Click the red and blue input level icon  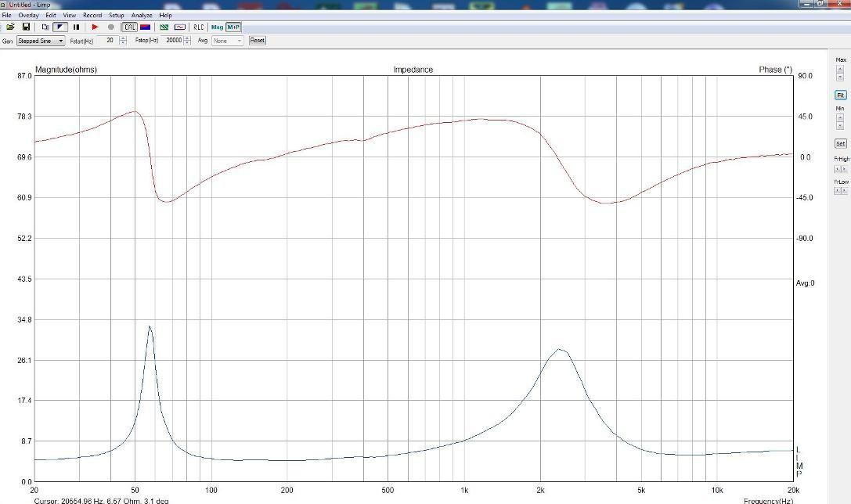click(x=145, y=27)
